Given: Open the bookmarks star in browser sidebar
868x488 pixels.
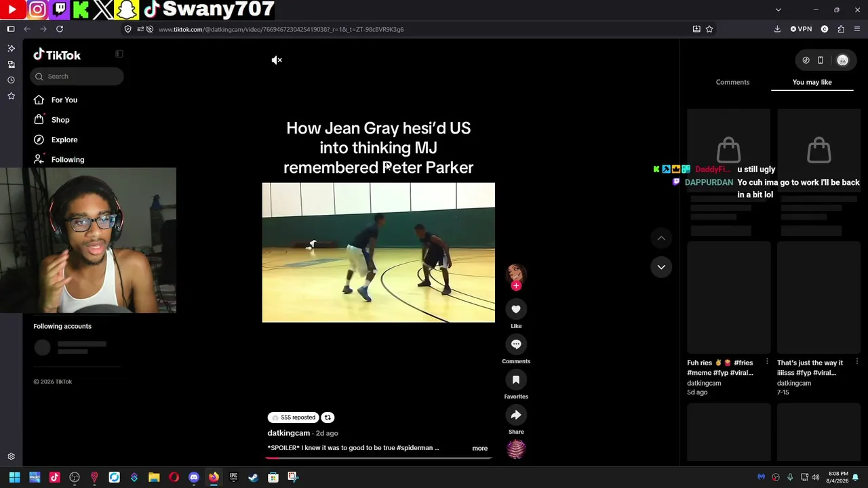Looking at the screenshot, I should pyautogui.click(x=11, y=96).
